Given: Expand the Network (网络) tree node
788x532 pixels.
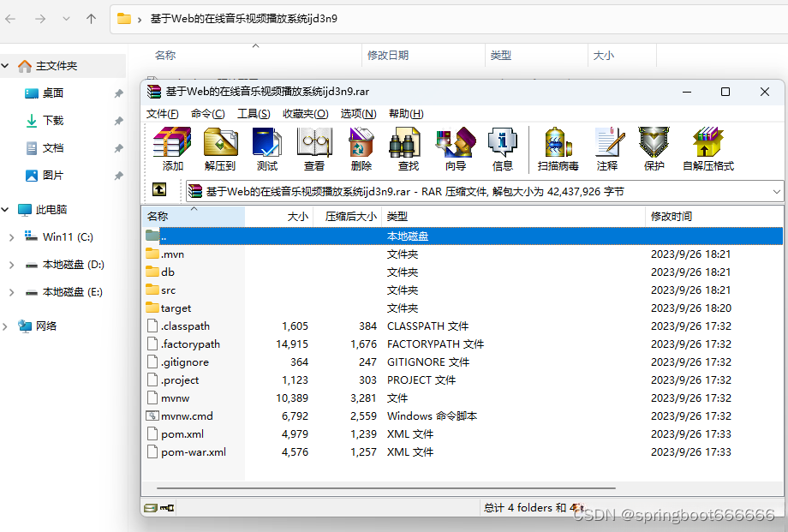Looking at the screenshot, I should click(5, 326).
